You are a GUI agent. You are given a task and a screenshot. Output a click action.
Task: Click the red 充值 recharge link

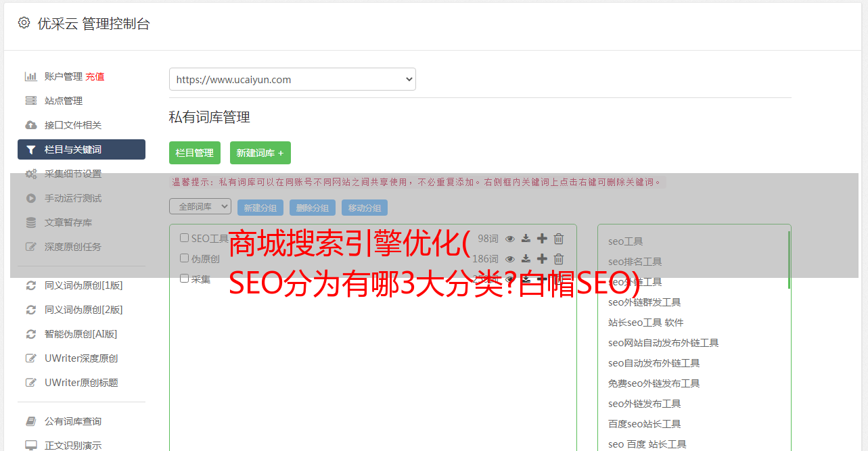click(x=95, y=76)
